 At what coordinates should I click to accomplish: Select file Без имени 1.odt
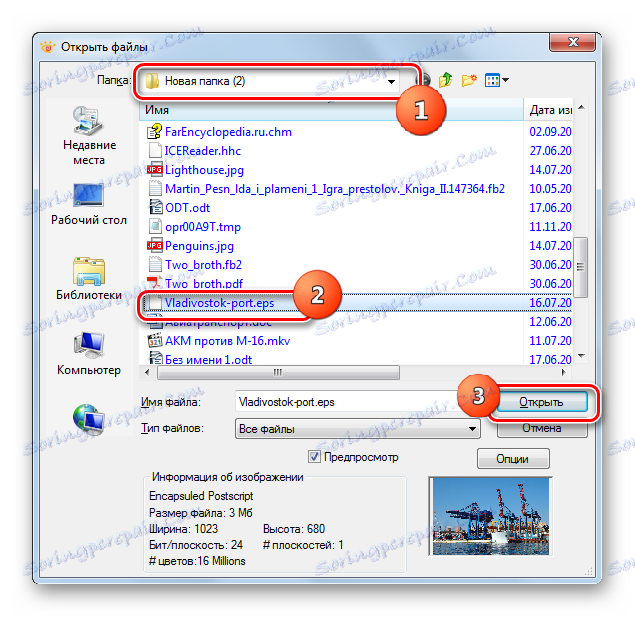click(x=208, y=360)
